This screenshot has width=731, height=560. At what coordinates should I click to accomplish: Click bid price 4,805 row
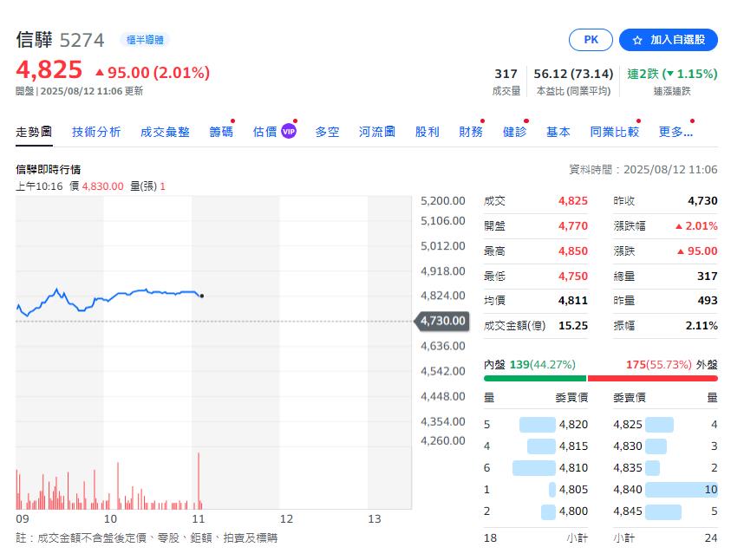pyautogui.click(x=536, y=490)
